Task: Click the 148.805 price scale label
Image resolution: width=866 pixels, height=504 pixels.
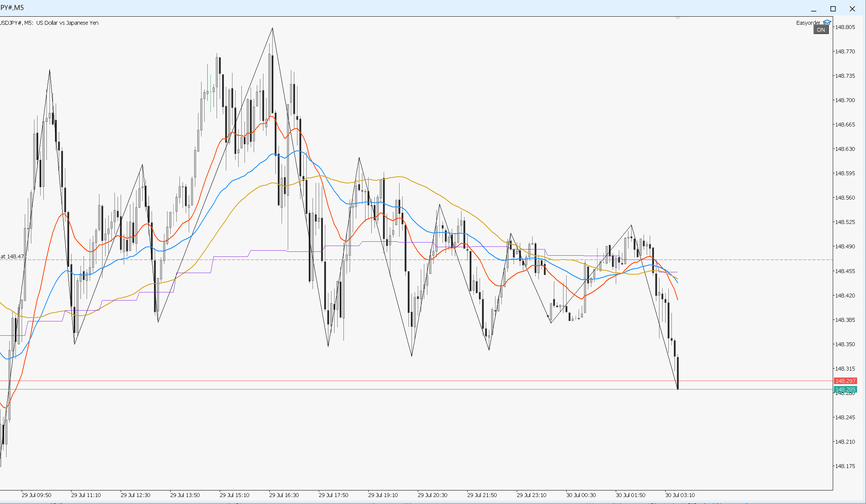Action: click(845, 27)
